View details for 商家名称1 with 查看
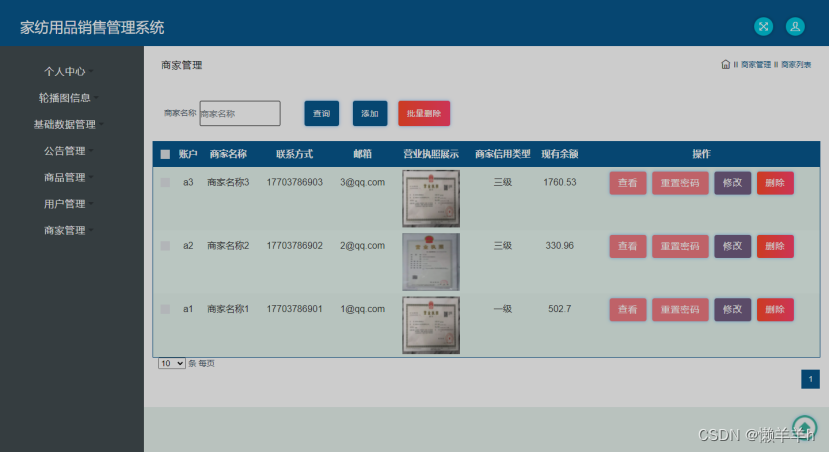This screenshot has height=453, width=830. coord(628,310)
